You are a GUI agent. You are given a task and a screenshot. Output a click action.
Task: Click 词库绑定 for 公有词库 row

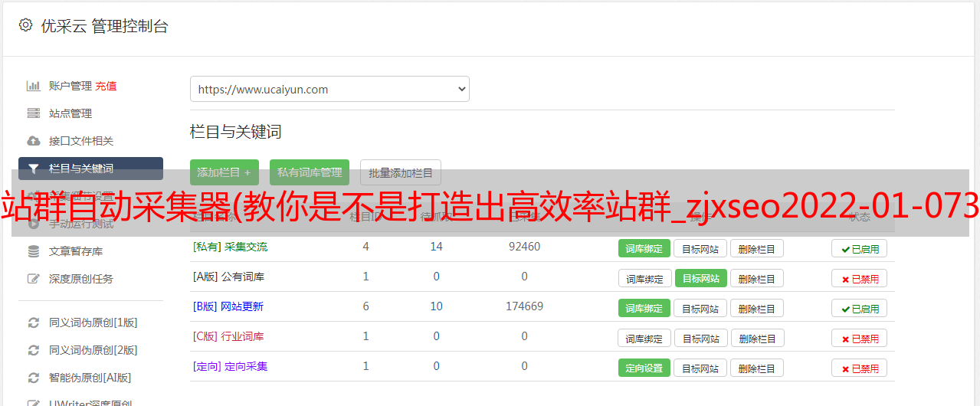point(645,278)
